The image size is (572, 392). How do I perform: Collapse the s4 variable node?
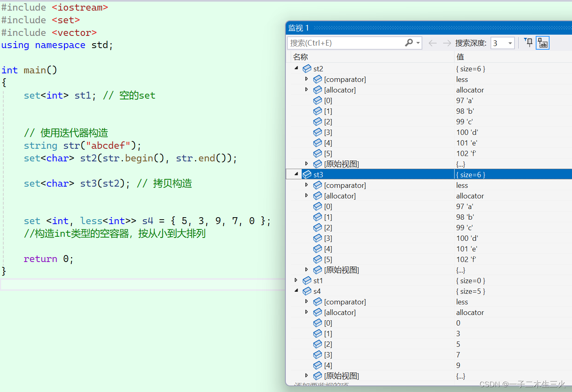click(296, 291)
